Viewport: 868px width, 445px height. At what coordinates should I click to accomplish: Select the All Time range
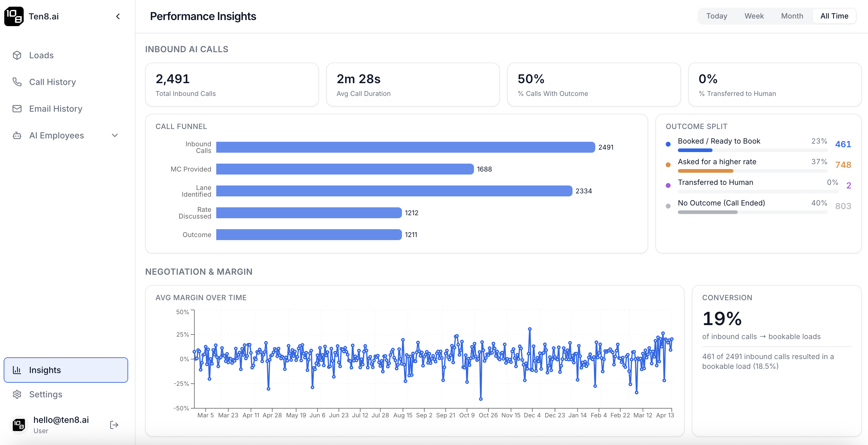click(834, 16)
